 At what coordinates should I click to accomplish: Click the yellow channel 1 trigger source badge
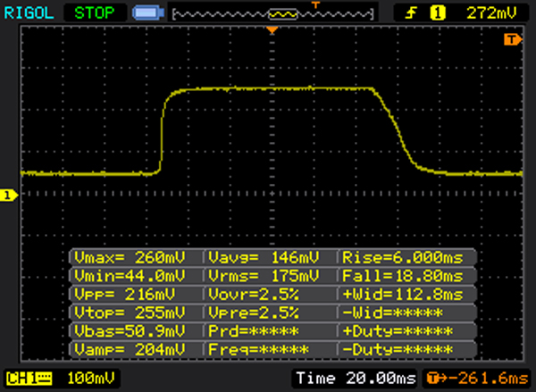(x=438, y=13)
